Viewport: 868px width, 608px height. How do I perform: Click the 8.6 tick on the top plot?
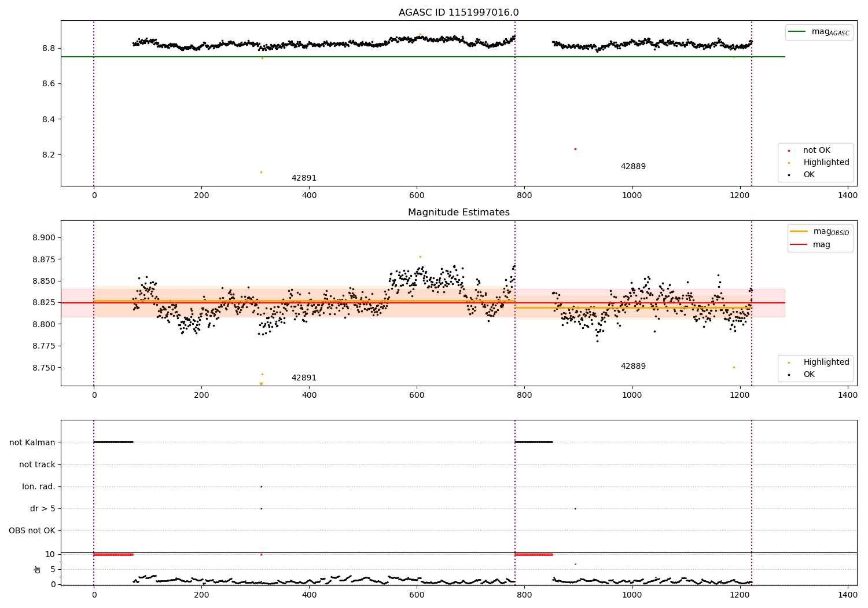click(x=49, y=84)
